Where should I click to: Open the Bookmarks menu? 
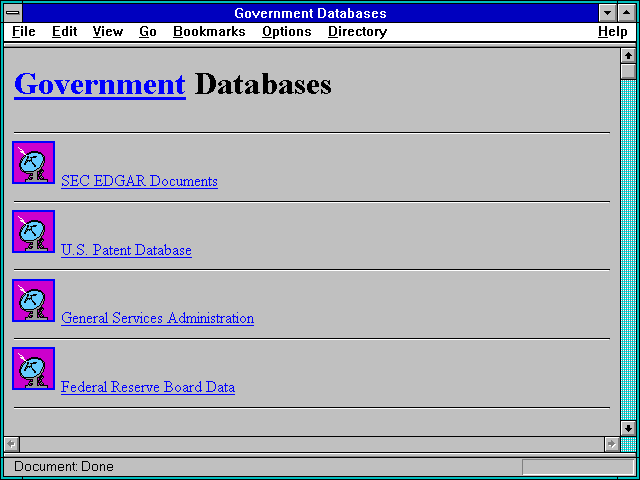click(209, 32)
